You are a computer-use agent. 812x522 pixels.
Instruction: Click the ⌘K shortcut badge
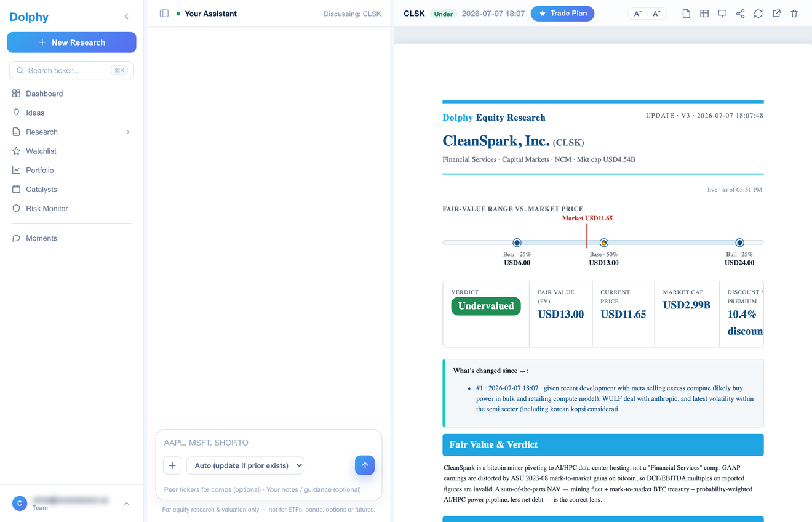tap(119, 70)
